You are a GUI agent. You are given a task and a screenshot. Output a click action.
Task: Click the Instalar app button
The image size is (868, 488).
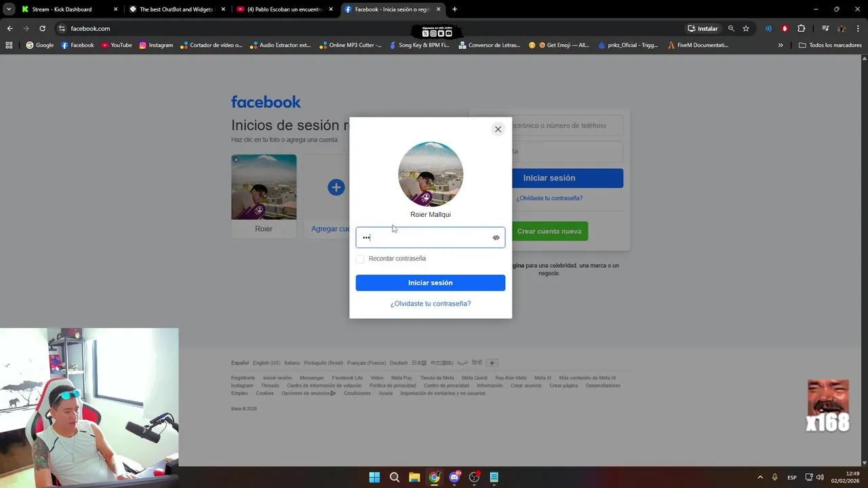coord(703,28)
